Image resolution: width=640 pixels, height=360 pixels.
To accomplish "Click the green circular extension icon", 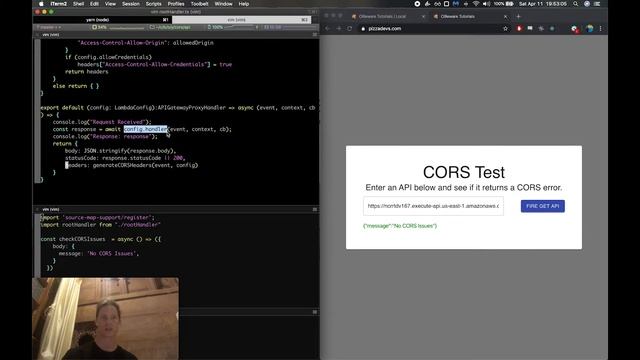I will click(552, 29).
